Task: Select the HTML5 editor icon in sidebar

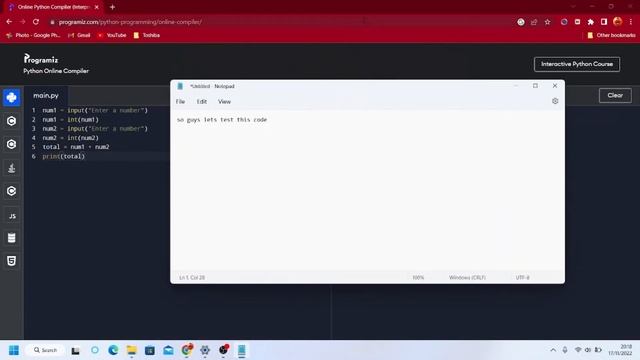Action: [11, 261]
